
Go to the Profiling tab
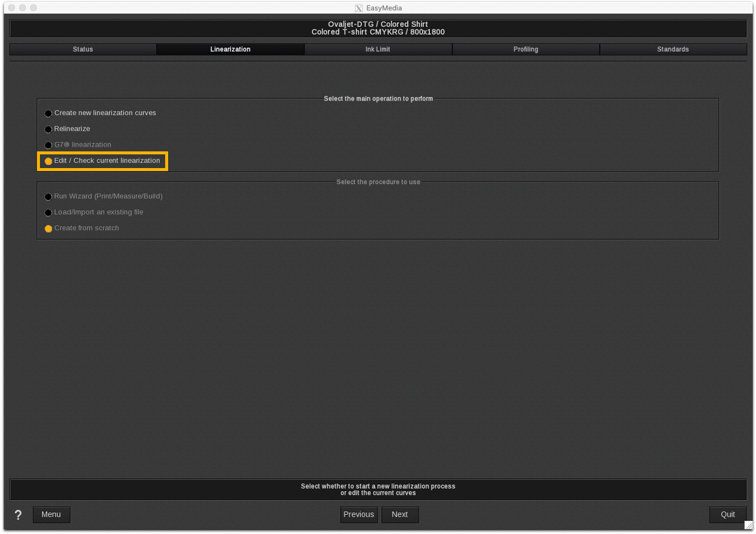coord(526,49)
